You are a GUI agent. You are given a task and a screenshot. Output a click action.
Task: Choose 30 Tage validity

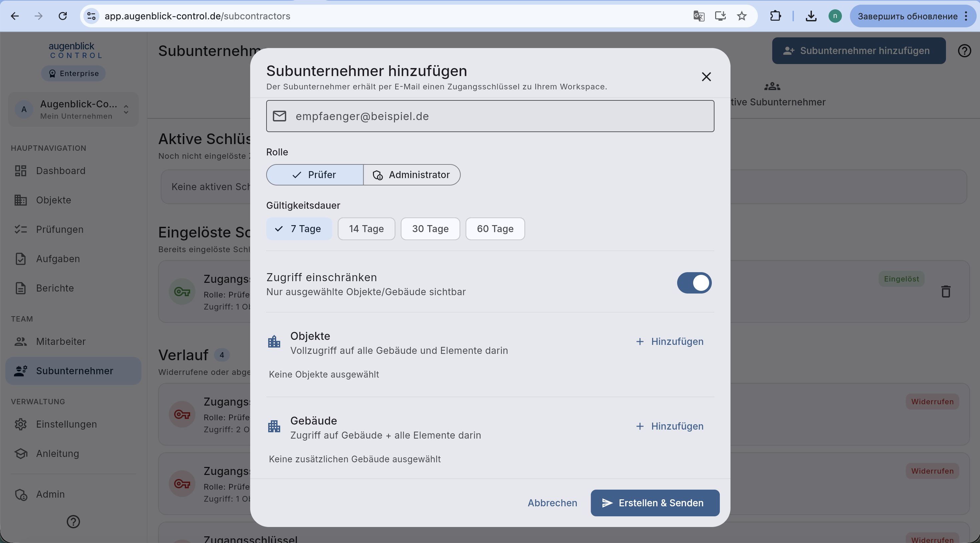pyautogui.click(x=430, y=229)
